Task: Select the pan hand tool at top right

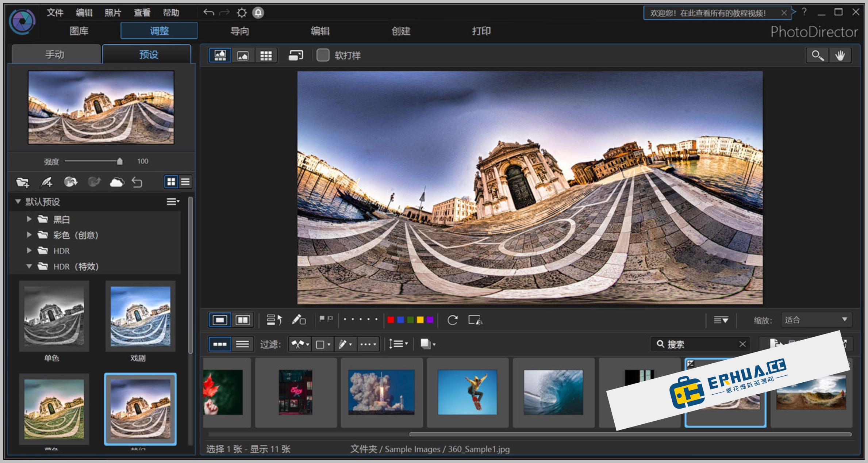Action: (840, 55)
